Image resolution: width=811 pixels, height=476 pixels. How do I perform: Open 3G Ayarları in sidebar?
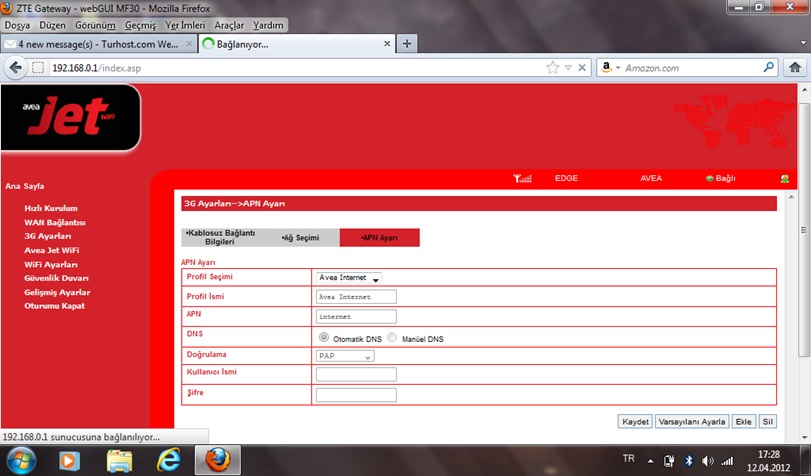click(48, 236)
